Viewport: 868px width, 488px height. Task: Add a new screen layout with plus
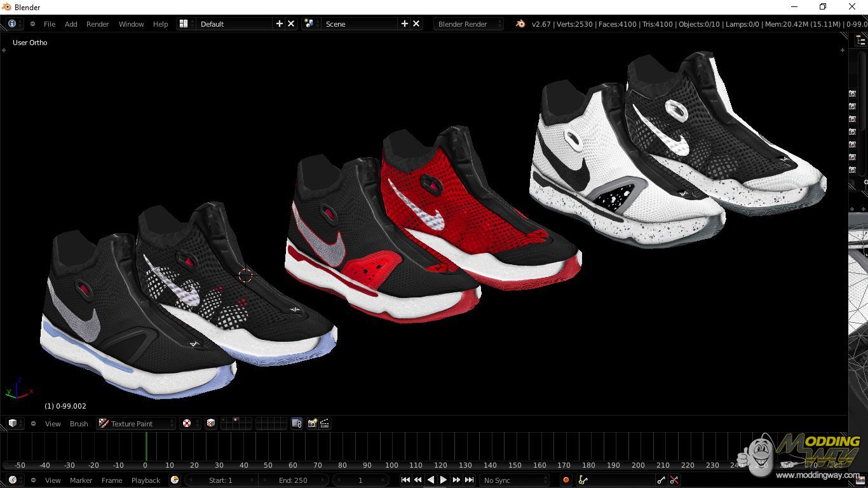coord(279,24)
